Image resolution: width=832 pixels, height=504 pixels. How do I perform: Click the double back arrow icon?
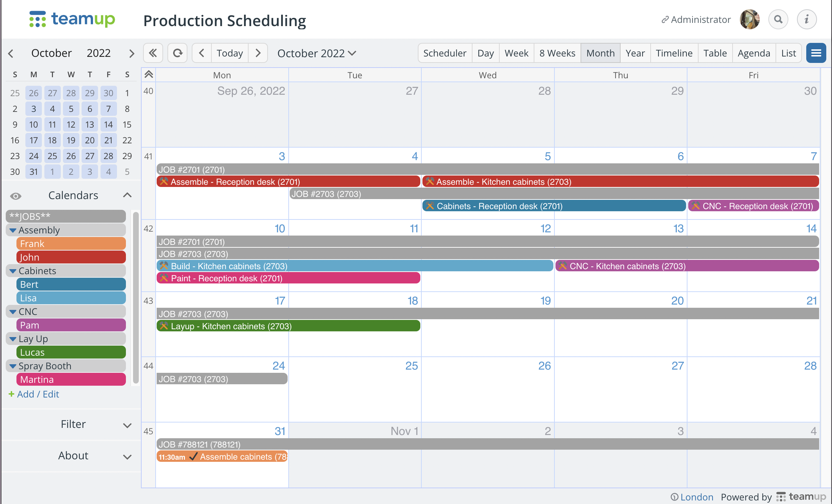tap(153, 53)
